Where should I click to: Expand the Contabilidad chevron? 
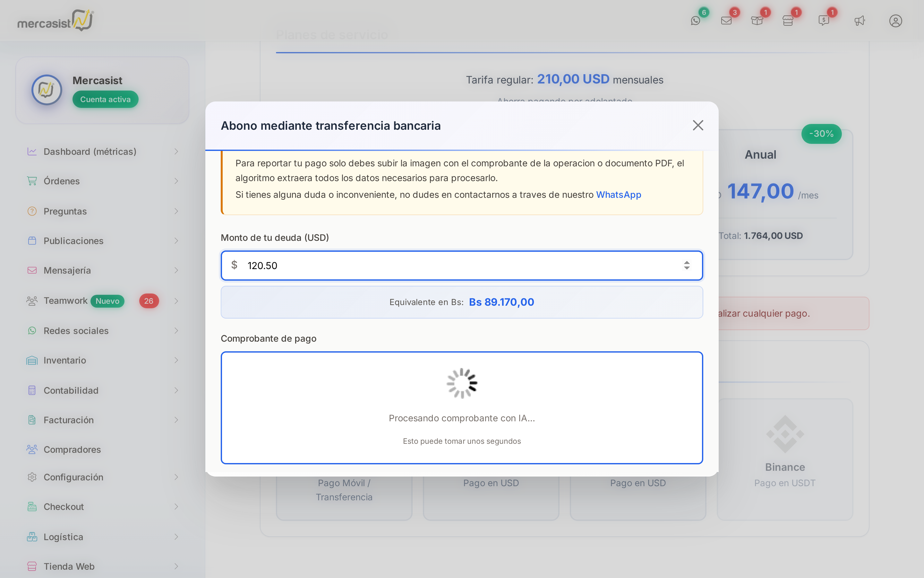(176, 390)
